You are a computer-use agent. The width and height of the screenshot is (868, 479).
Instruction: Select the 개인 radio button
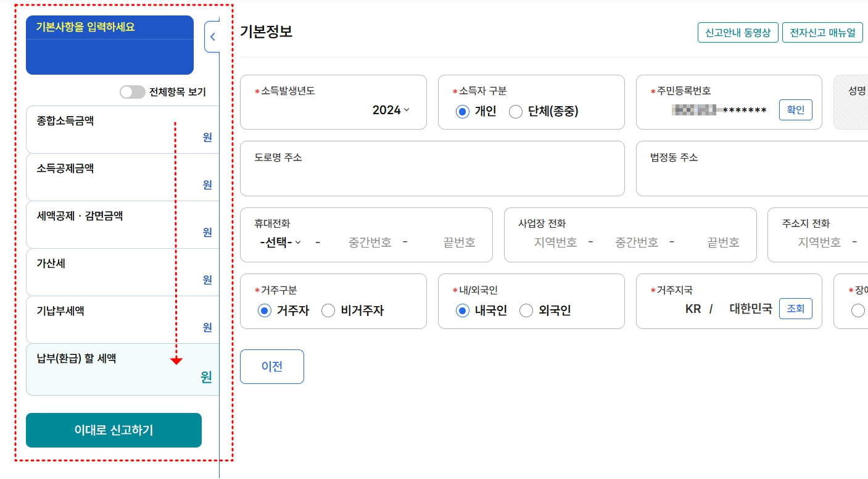462,112
